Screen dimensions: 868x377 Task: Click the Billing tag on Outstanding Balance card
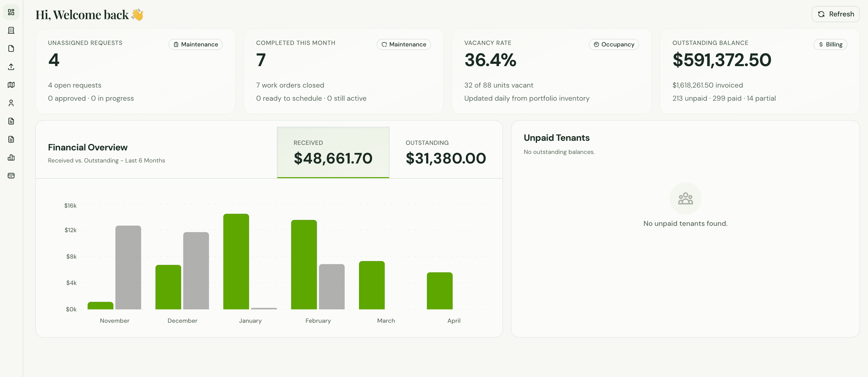click(x=830, y=44)
